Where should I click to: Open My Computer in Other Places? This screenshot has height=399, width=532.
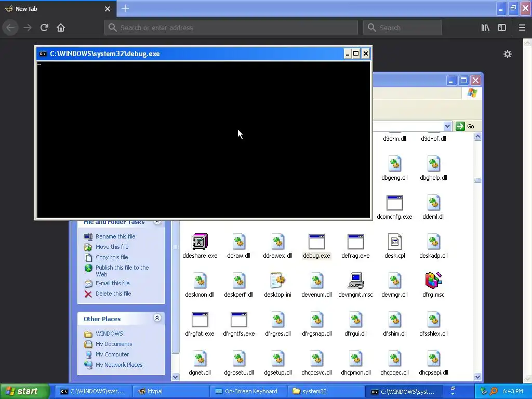tap(112, 354)
